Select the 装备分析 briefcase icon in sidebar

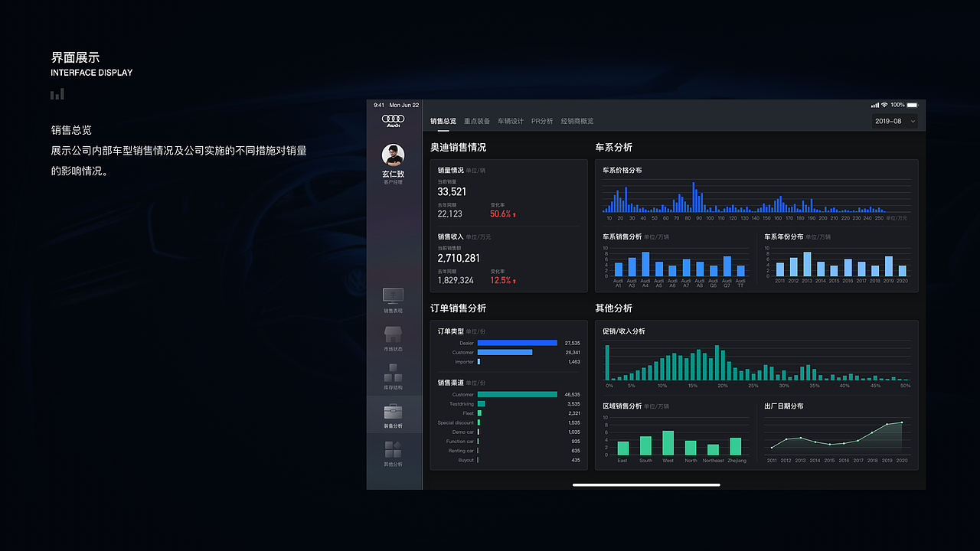[x=393, y=411]
